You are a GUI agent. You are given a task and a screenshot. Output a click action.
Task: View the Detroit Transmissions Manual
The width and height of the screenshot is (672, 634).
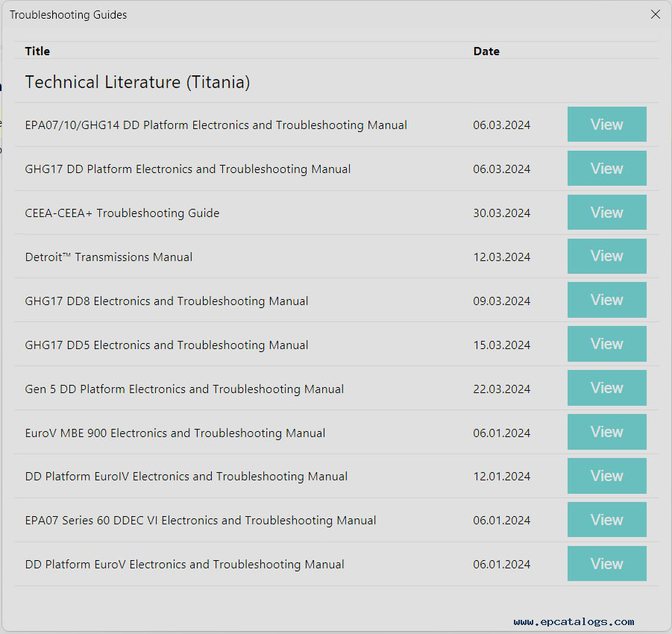click(607, 257)
